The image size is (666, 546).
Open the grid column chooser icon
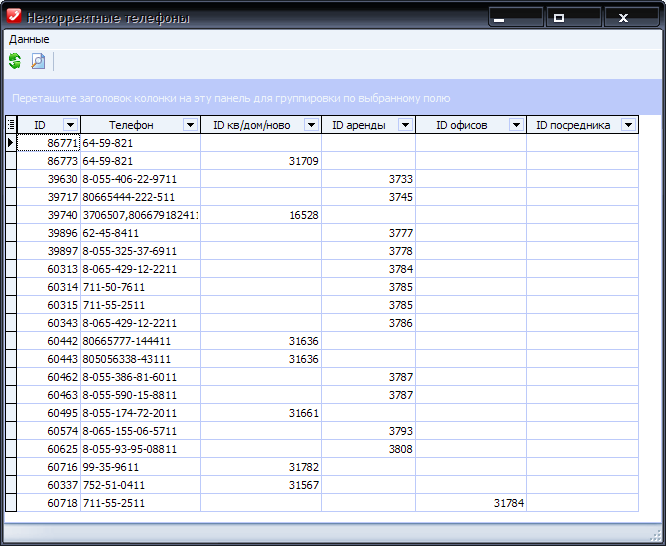[11, 125]
